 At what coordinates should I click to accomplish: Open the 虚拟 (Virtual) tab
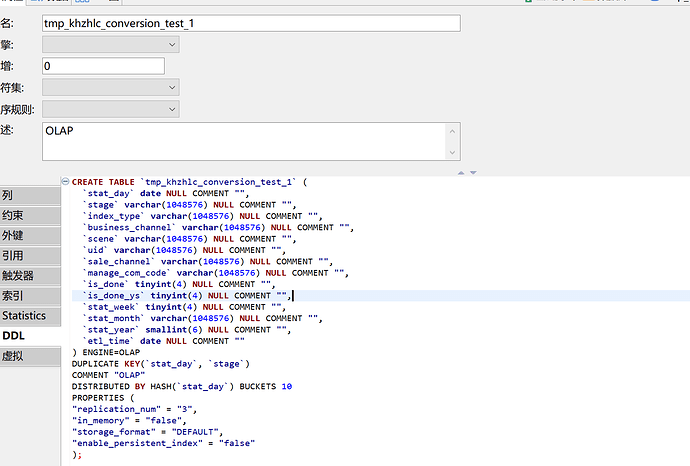click(x=30, y=356)
